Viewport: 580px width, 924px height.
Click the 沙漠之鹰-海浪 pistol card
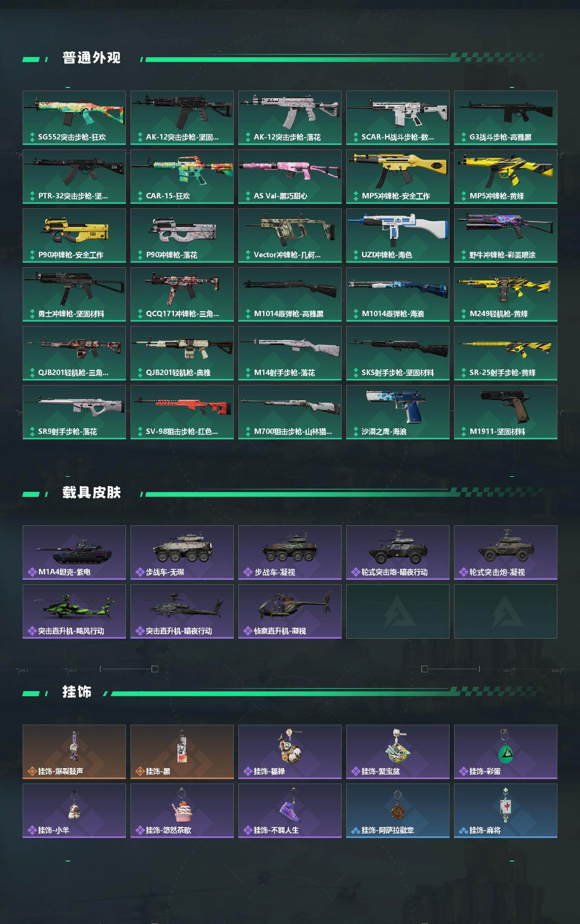[398, 412]
